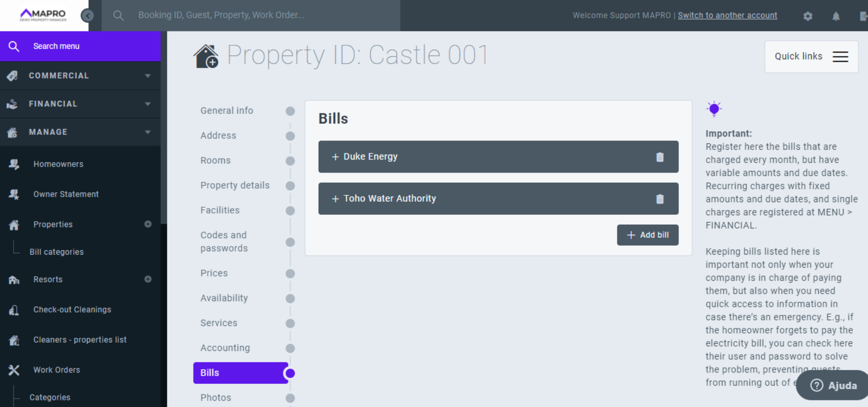868x407 pixels.
Task: Open Owner Statement in sidebar
Action: click(x=66, y=194)
